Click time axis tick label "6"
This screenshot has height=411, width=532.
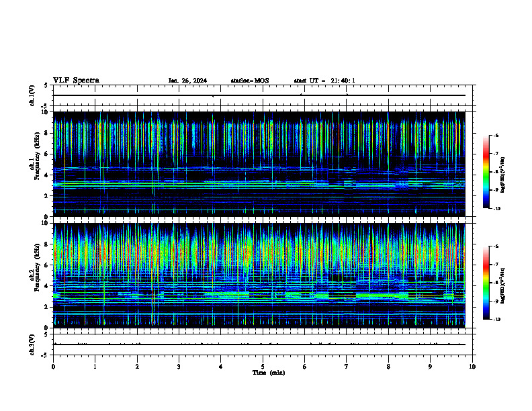305,367
